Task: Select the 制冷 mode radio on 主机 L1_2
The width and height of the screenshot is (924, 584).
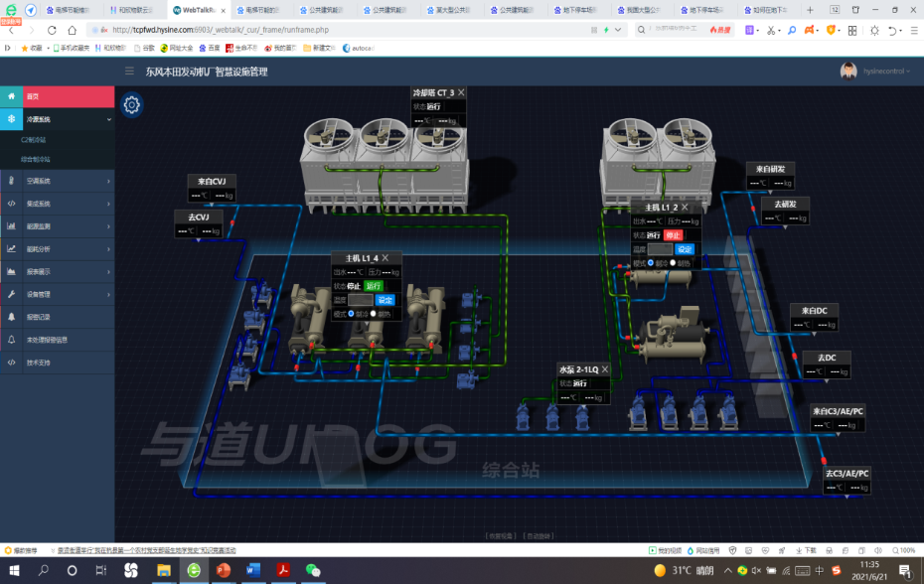Action: [x=651, y=263]
